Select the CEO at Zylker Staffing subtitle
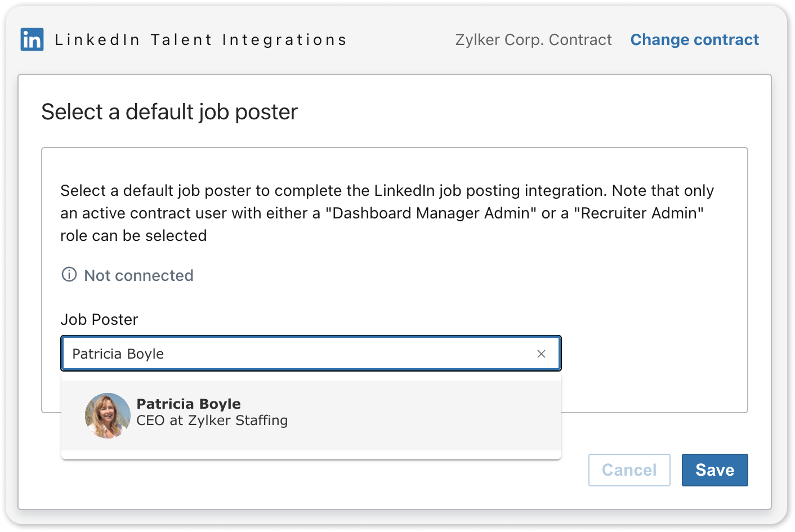795x532 pixels. pos(212,421)
